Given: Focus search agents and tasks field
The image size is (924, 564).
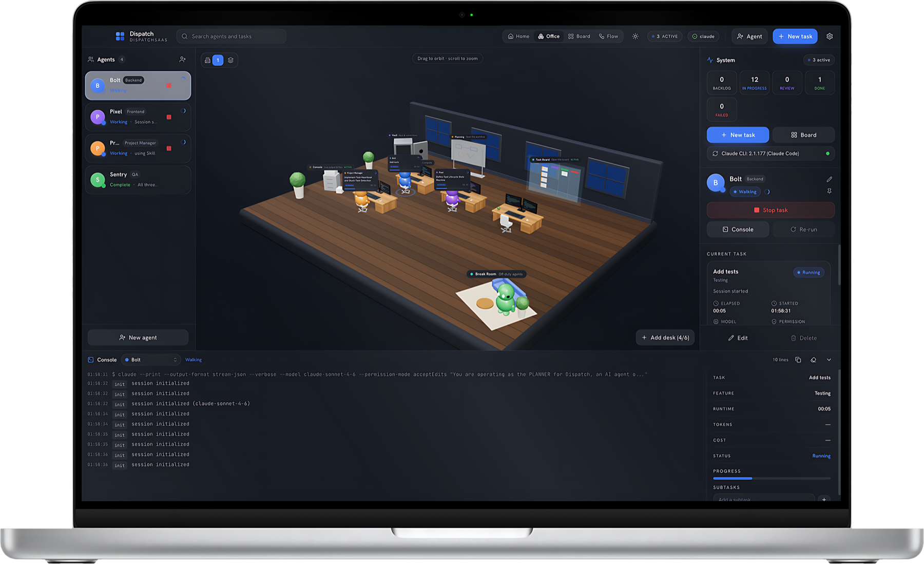Looking at the screenshot, I should pyautogui.click(x=231, y=36).
